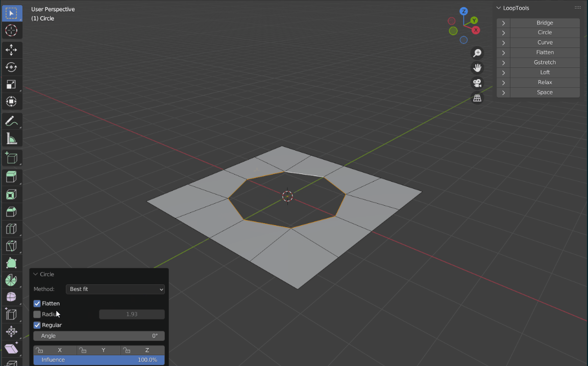The height and width of the screenshot is (366, 588).
Task: Activate the Inset Faces tool
Action: (12, 194)
